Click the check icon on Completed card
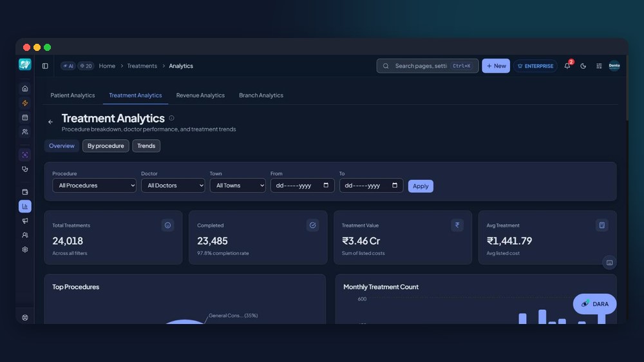This screenshot has height=362, width=644. pos(312,225)
